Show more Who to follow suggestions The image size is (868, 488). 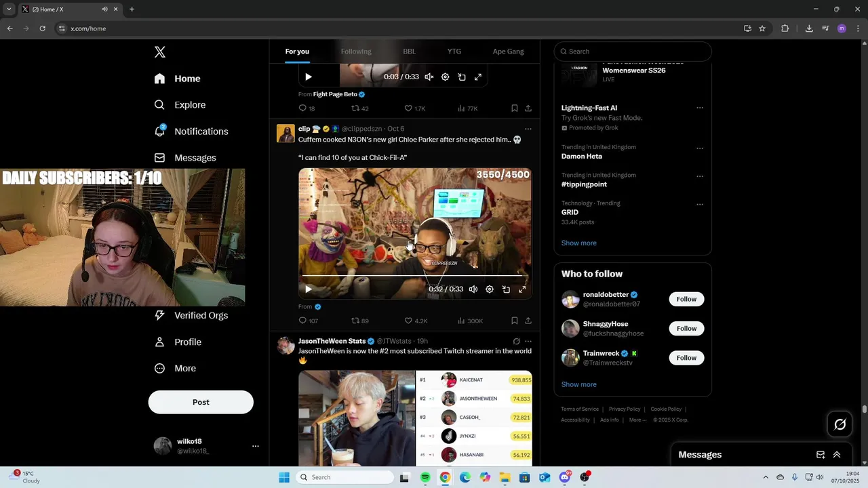(579, 385)
